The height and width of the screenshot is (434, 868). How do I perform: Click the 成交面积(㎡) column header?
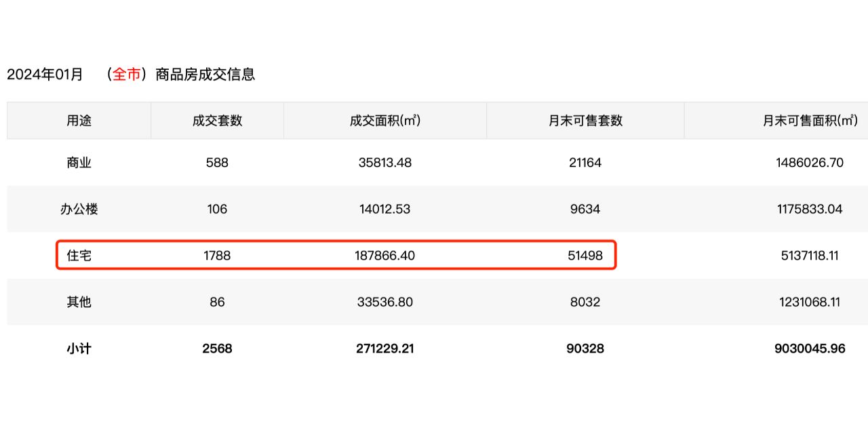(384, 121)
